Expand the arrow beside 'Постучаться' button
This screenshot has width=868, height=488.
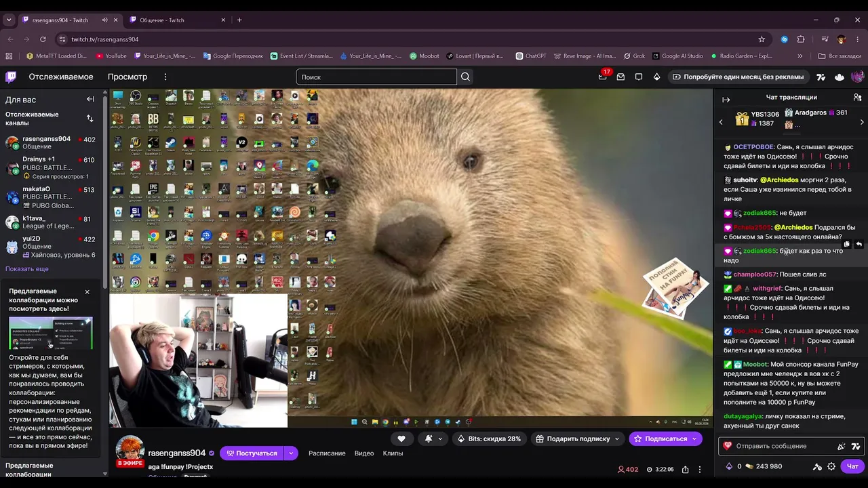pyautogui.click(x=291, y=453)
